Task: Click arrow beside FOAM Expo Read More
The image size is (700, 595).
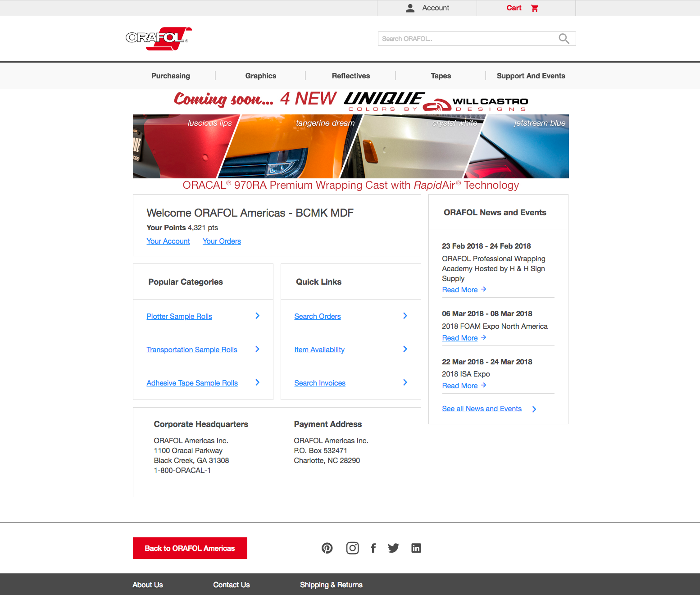Action: pos(483,337)
